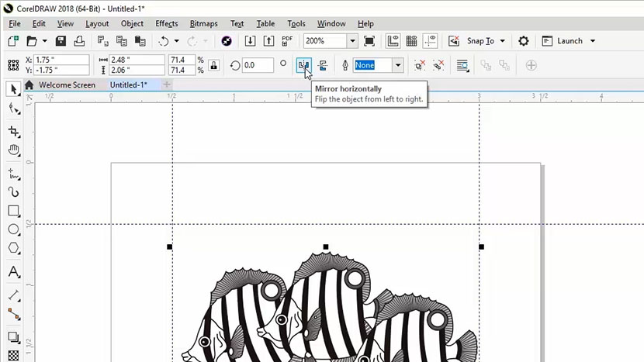Viewport: 644px width, 362px height.
Task: Toggle show guidelines button
Action: (431, 41)
